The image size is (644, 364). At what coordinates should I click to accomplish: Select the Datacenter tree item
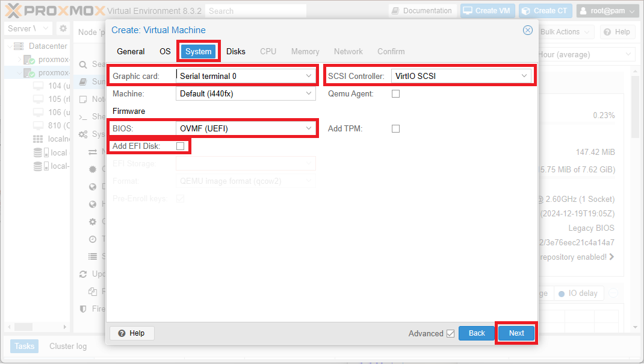tap(48, 46)
